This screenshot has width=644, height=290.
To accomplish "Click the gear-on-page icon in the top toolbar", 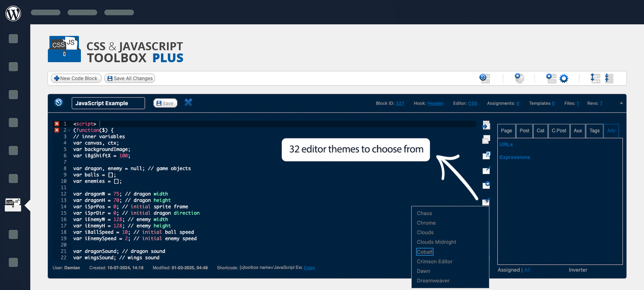I will pyautogui.click(x=519, y=78).
